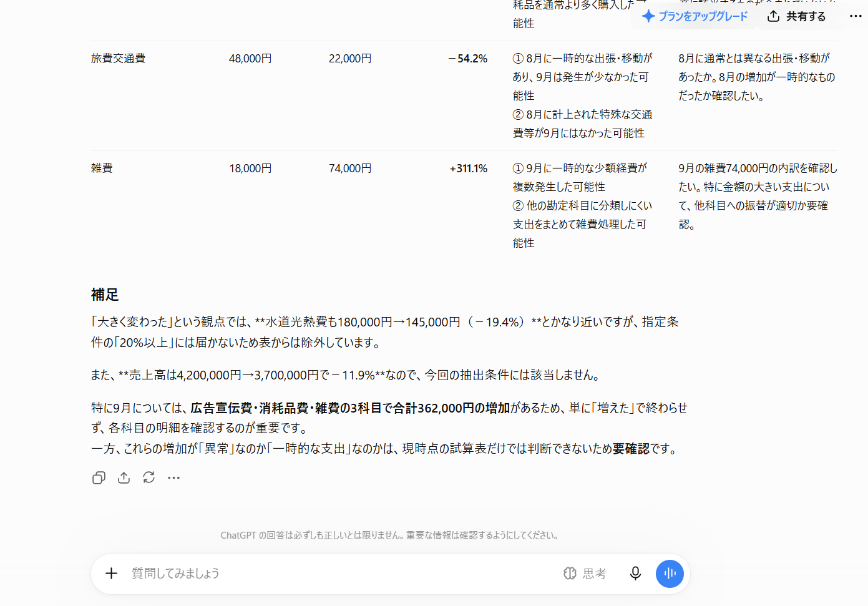This screenshot has width=868, height=606.
Task: Click the ① 8月に一時的な出張・移動 cause text
Action: pyautogui.click(x=582, y=77)
